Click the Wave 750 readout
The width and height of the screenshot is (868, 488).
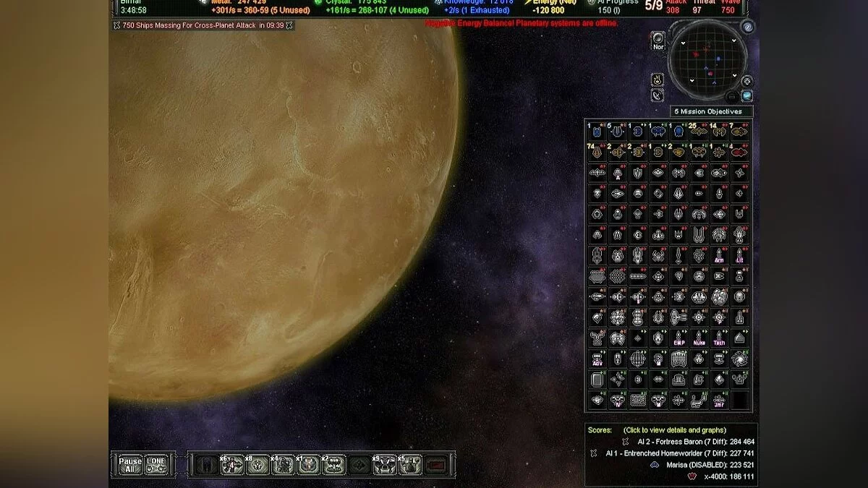pyautogui.click(x=729, y=7)
